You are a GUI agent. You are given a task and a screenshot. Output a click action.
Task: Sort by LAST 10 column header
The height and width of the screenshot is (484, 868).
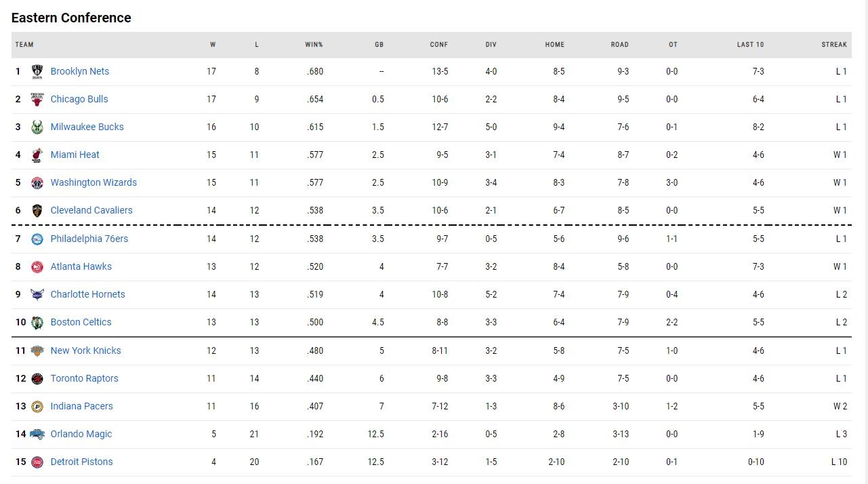click(750, 45)
